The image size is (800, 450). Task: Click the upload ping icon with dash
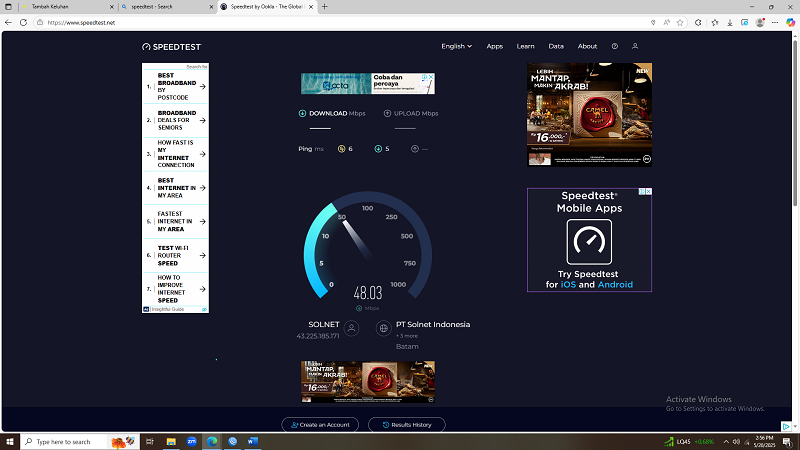point(415,148)
